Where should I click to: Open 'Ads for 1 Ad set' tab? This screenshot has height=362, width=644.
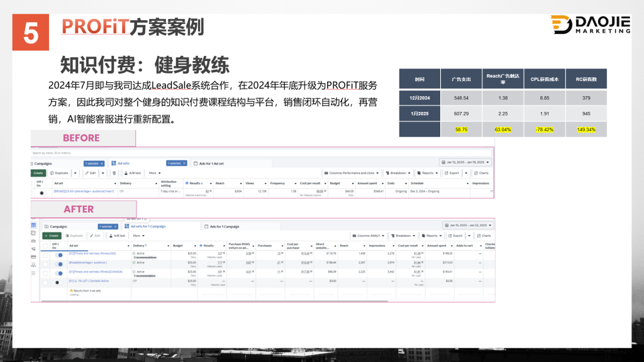[209, 163]
